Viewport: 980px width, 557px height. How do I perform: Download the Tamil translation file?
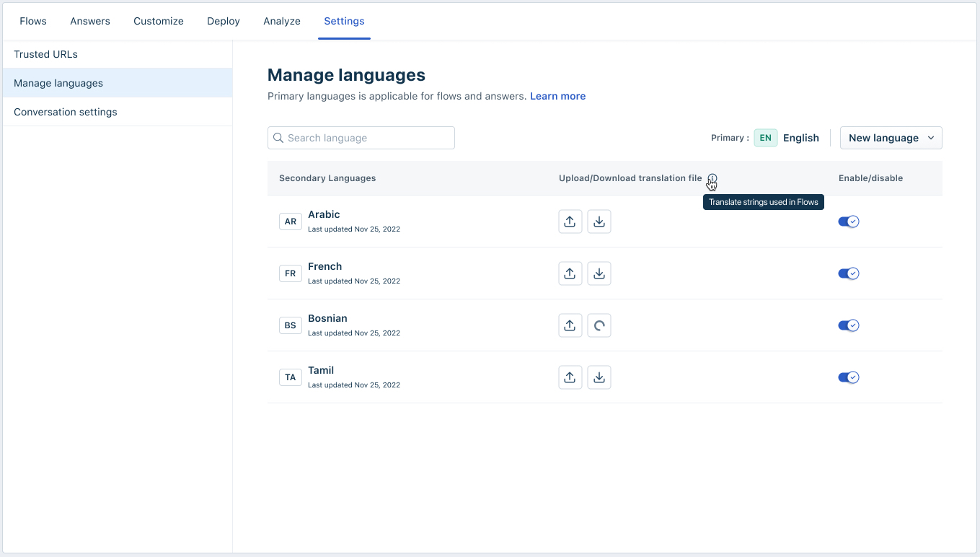coord(599,377)
